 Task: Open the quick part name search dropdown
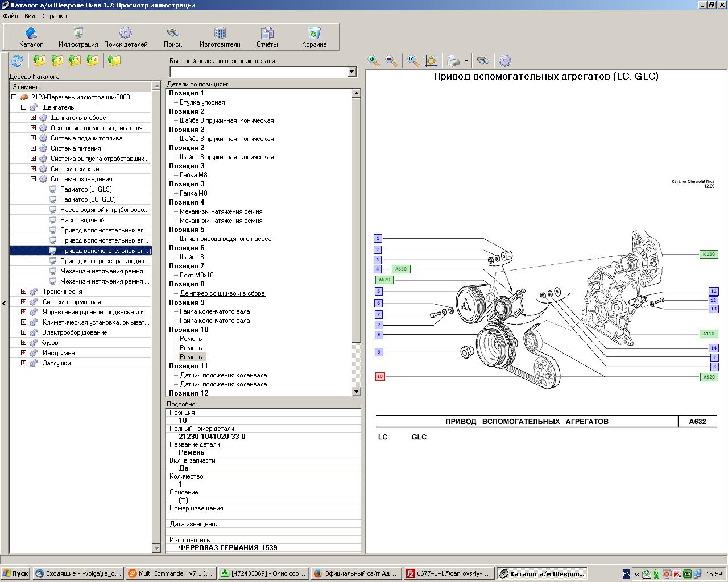tap(351, 72)
